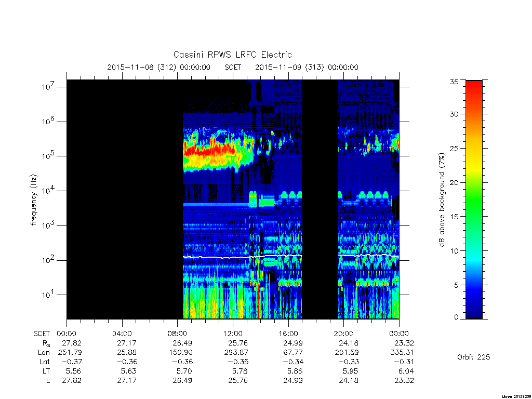The image size is (532, 399).
Task: Click the colorbar value 25
Action: click(454, 148)
